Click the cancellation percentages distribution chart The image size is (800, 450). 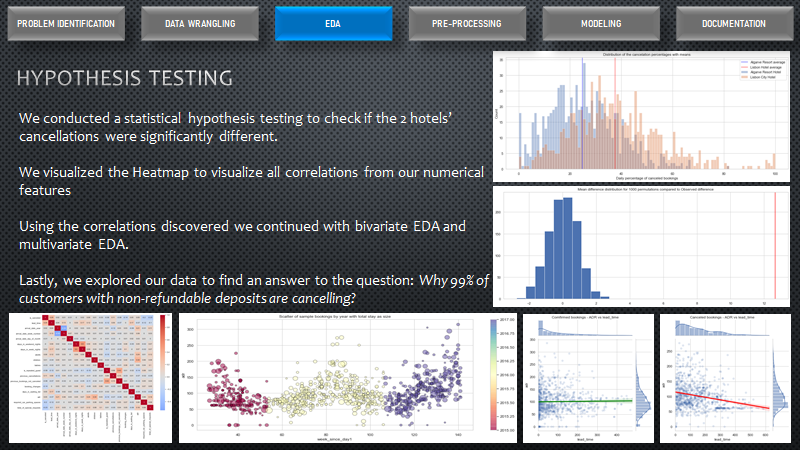click(641, 116)
